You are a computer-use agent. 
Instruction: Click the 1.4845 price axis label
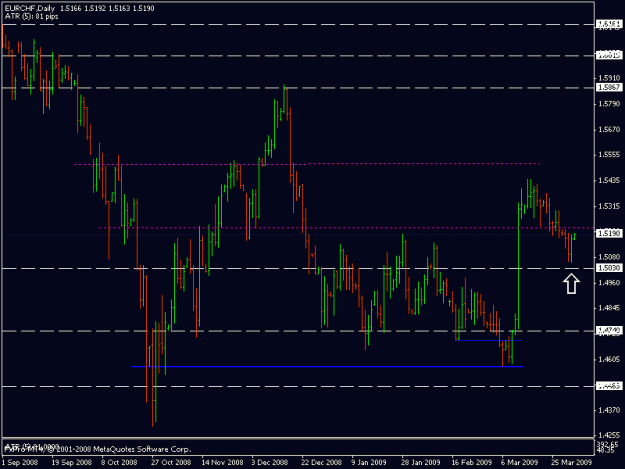click(609, 308)
